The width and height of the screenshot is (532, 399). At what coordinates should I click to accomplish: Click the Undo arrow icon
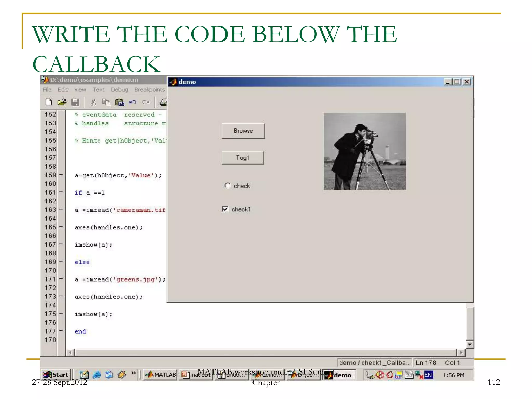(133, 102)
